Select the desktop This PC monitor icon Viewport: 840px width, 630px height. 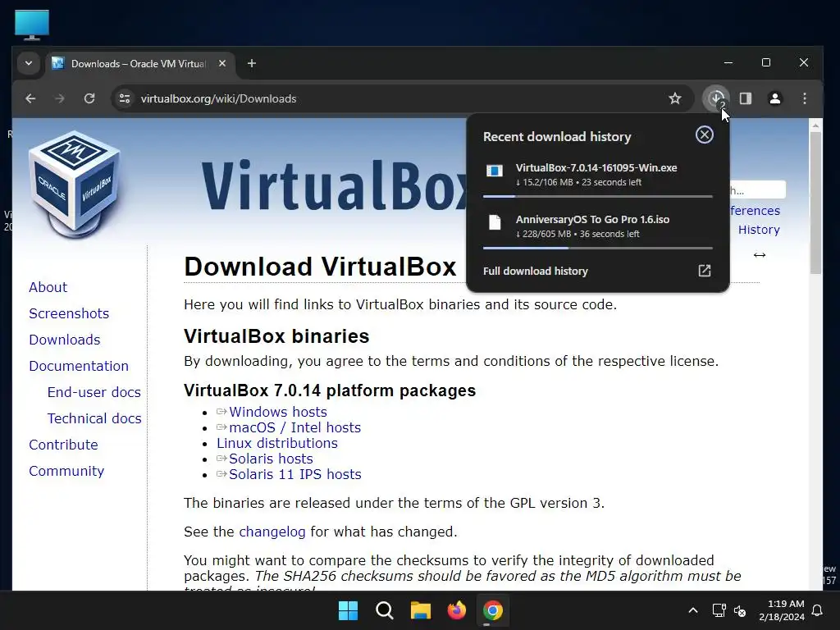(32, 25)
